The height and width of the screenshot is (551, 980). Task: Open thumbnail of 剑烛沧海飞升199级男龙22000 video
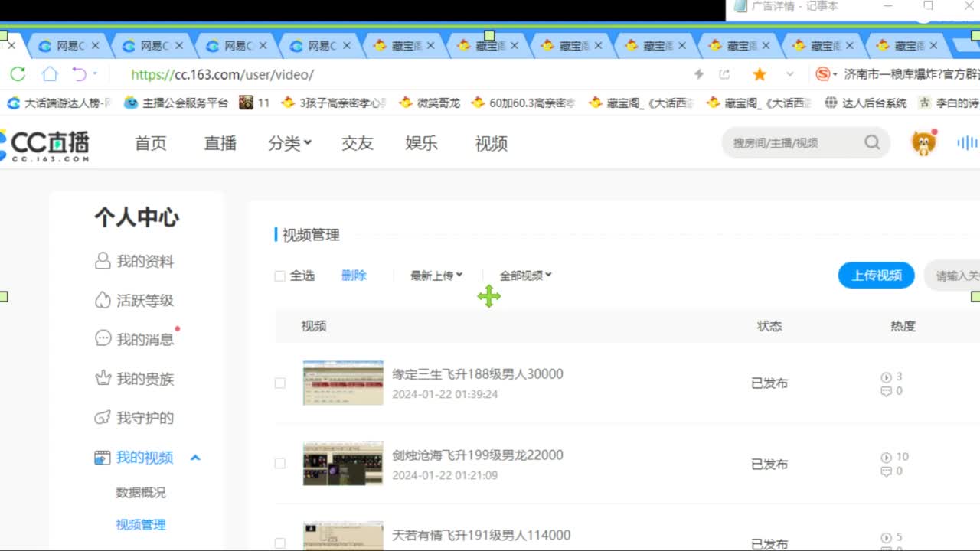tap(343, 463)
